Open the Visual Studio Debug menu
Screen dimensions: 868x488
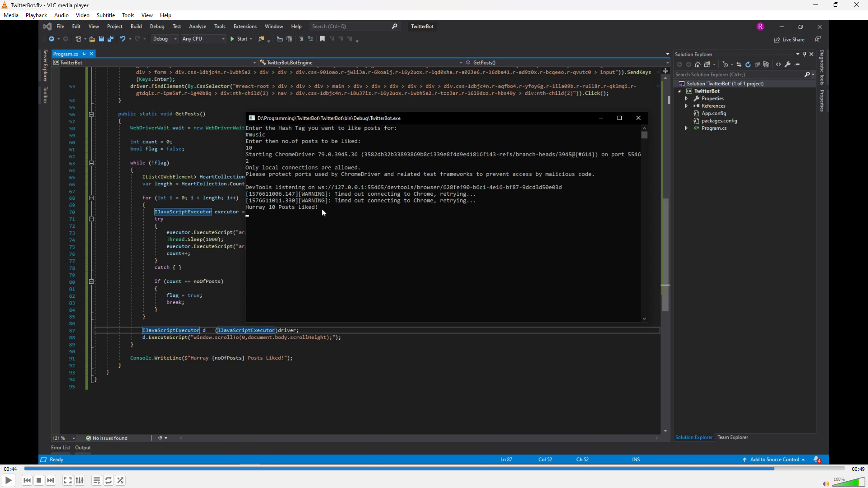(157, 26)
